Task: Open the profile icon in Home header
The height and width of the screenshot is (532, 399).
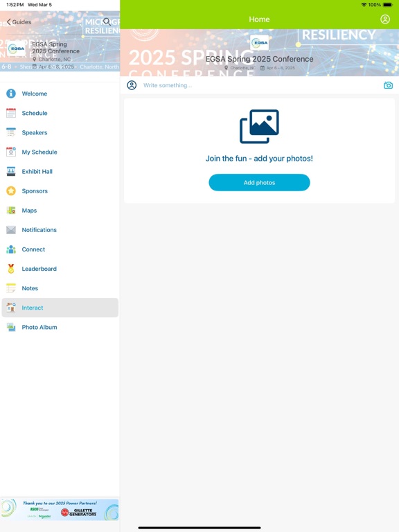Action: (x=385, y=19)
